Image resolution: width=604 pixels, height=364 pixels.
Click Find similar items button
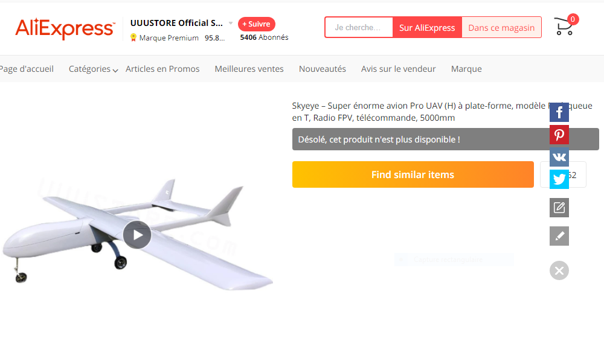(x=413, y=174)
